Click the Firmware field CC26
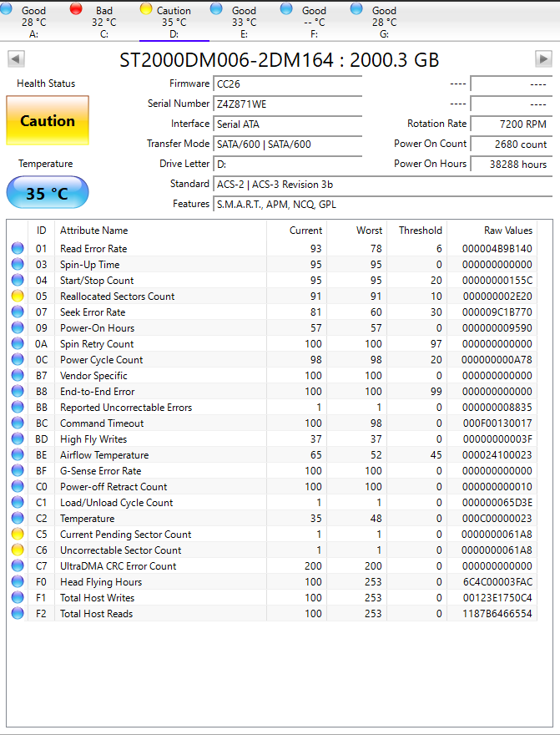The image size is (560, 735). (287, 84)
